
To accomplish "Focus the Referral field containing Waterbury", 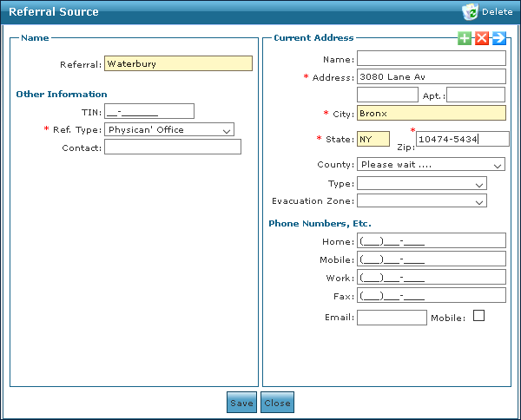I will click(x=178, y=63).
